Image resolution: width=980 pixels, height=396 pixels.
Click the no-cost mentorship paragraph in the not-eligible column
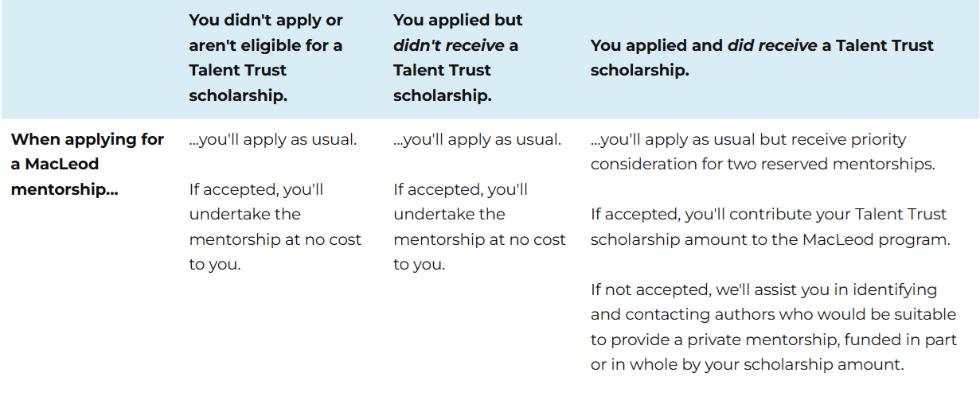[275, 227]
